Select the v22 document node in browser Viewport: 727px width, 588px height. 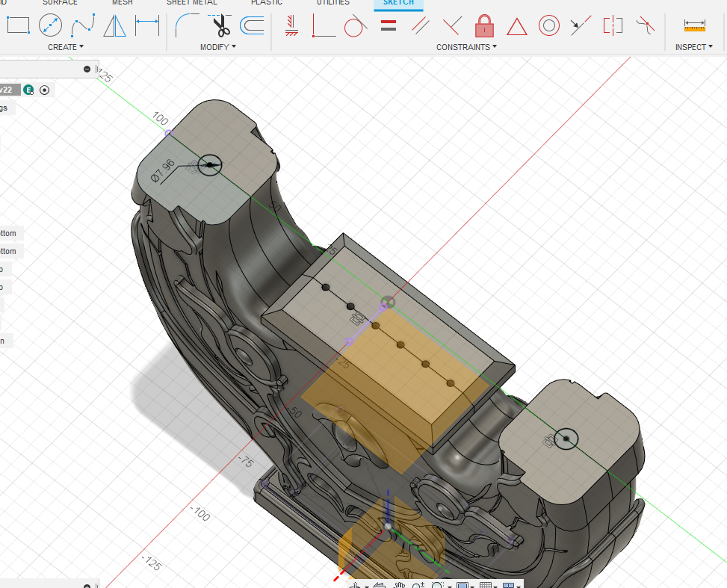tap(10, 90)
